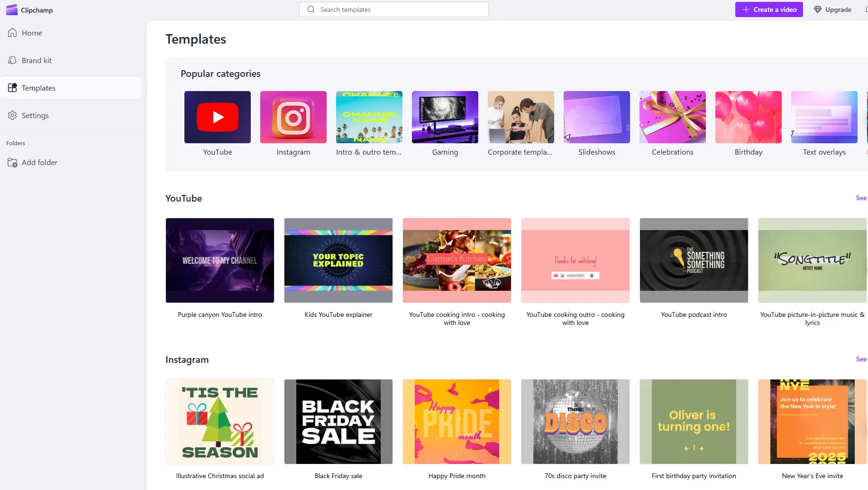The height and width of the screenshot is (490, 868).
Task: Select the YouTube podcast intro template
Action: (x=694, y=260)
